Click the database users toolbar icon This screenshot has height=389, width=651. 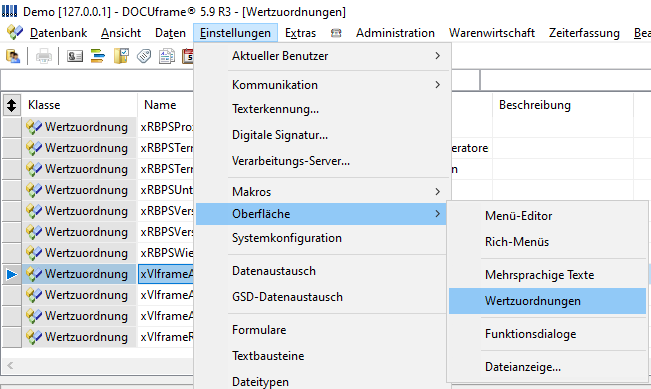(x=13, y=56)
